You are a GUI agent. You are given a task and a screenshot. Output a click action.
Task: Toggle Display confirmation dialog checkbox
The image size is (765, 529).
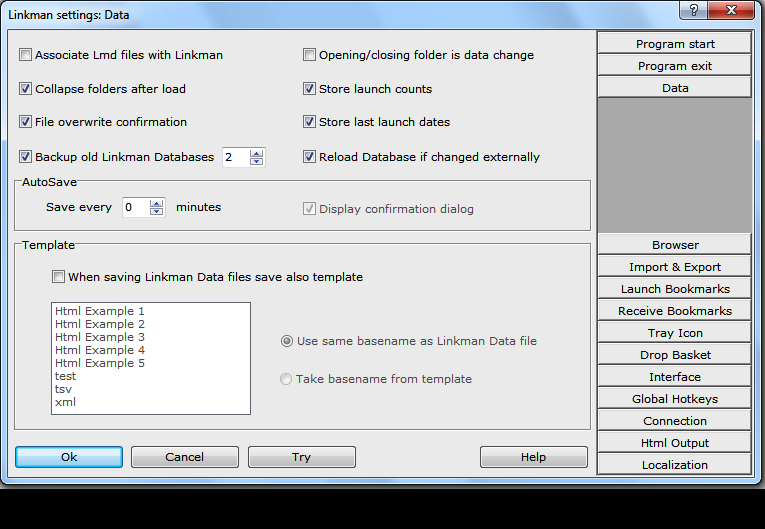pyautogui.click(x=309, y=209)
